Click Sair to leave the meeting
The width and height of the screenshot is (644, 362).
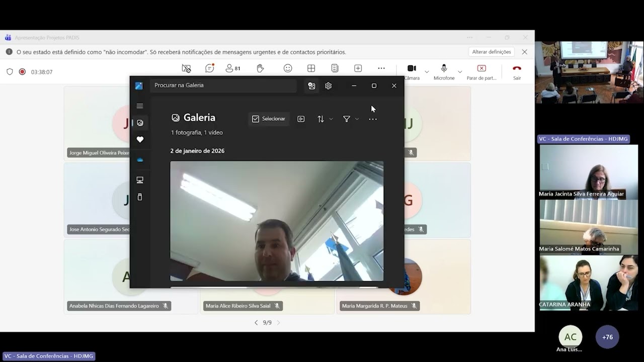(517, 72)
